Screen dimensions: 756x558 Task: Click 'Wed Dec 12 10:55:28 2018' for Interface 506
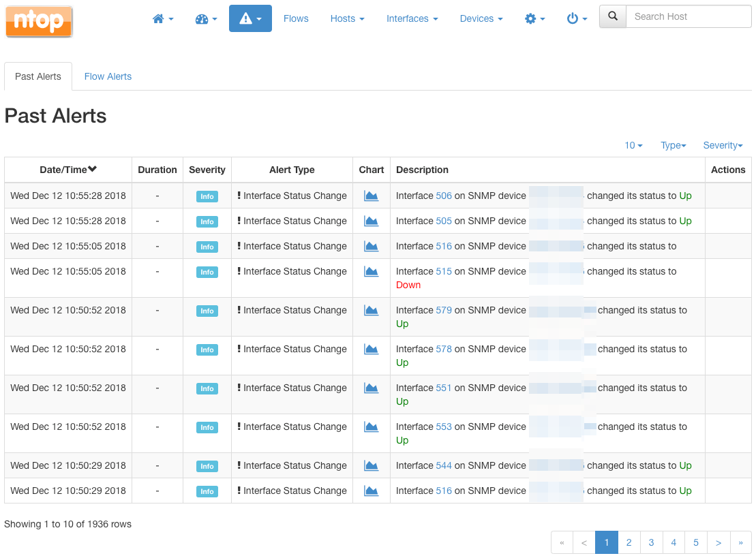[68, 196]
